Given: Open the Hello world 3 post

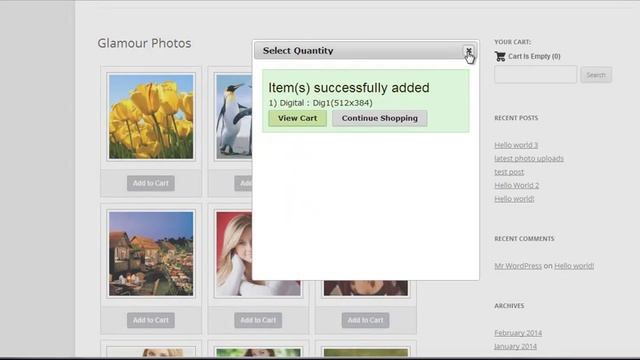Looking at the screenshot, I should (x=516, y=145).
